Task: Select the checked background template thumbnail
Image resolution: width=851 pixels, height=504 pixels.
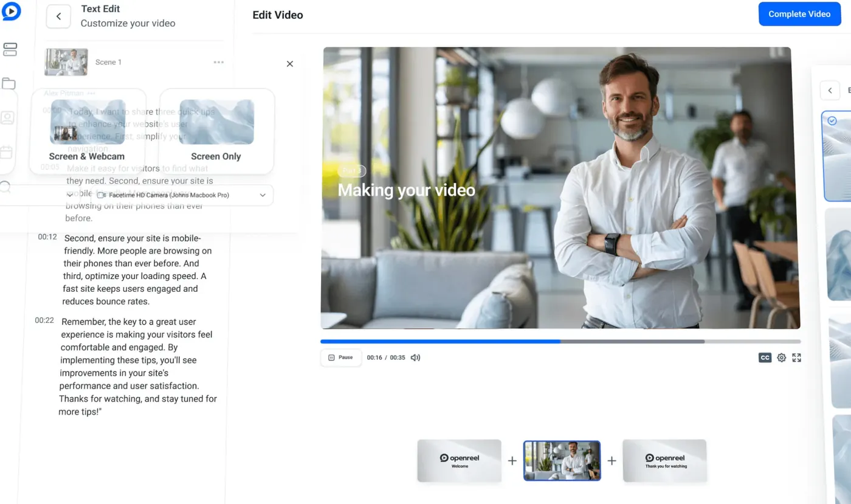Action: click(838, 156)
